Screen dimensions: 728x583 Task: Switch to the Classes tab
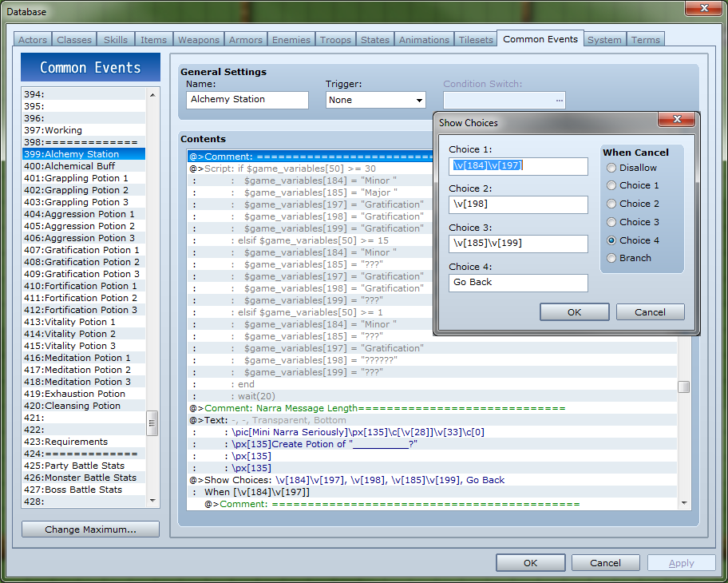(74, 39)
